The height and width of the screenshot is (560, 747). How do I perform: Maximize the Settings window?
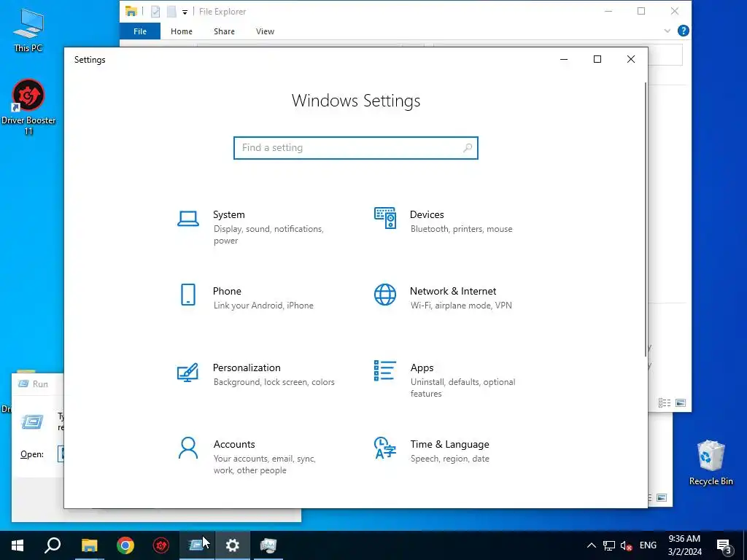pos(597,59)
